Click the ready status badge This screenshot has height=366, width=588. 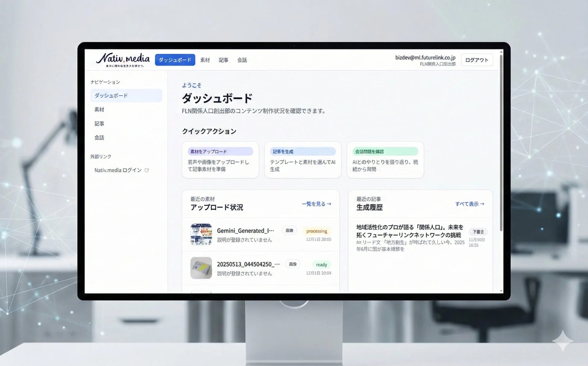(321, 264)
